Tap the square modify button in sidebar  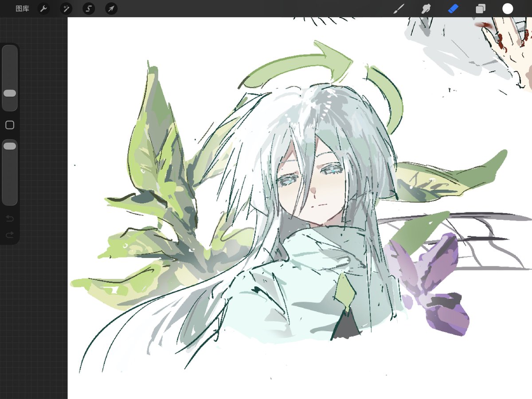[10, 125]
